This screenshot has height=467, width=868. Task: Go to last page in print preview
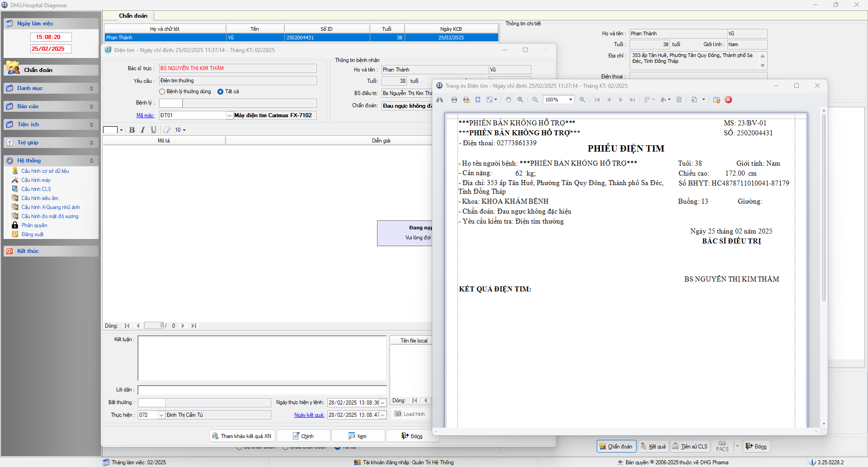[x=632, y=100]
